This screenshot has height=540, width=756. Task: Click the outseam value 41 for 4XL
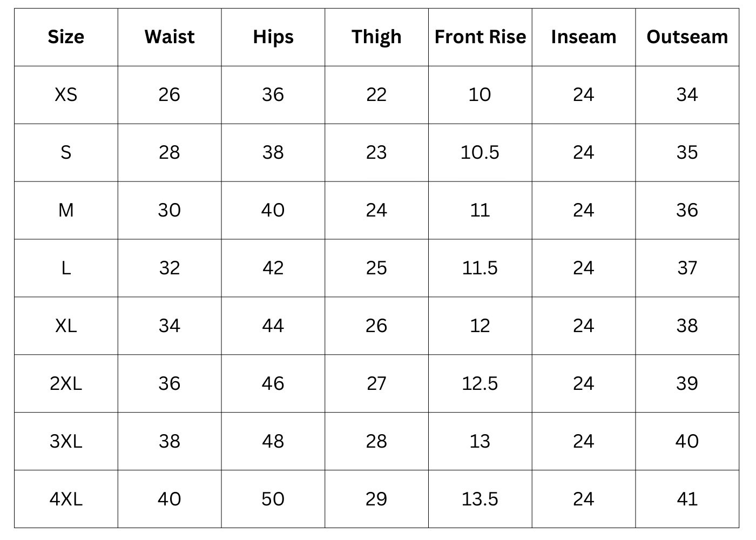pos(687,499)
